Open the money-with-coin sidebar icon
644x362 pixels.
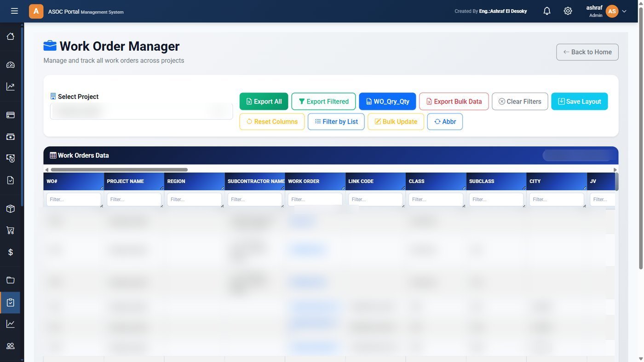click(x=11, y=158)
